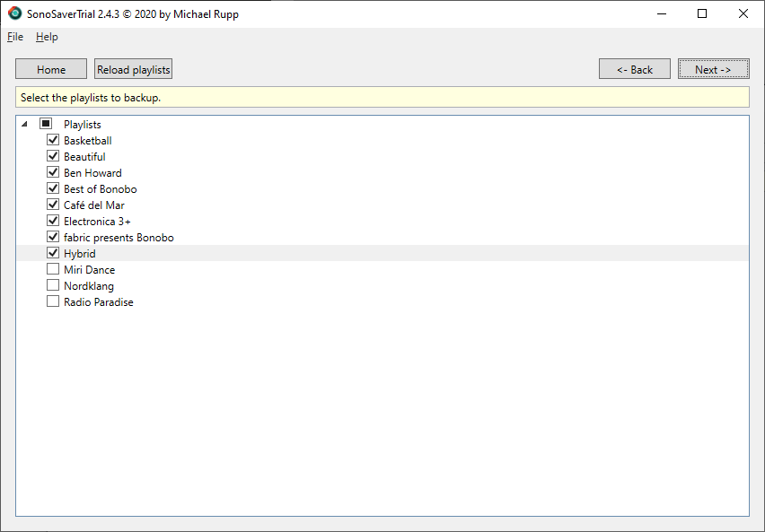Uncheck the Hybrid playlist
Viewport: 765px width, 532px height.
coord(53,253)
